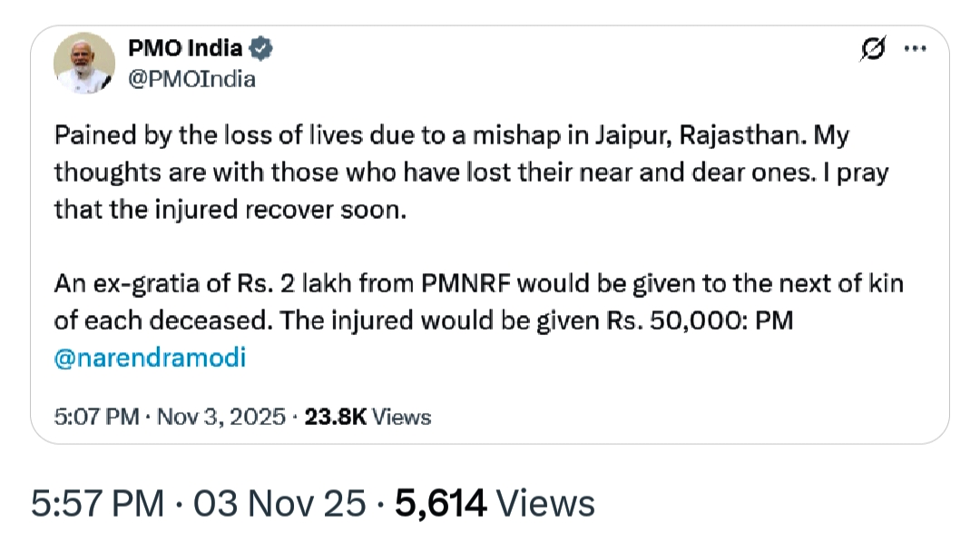Viewport: 980px width, 552px height.
Task: Click the "An ex-gratia" paragraph start
Action: [118, 285]
